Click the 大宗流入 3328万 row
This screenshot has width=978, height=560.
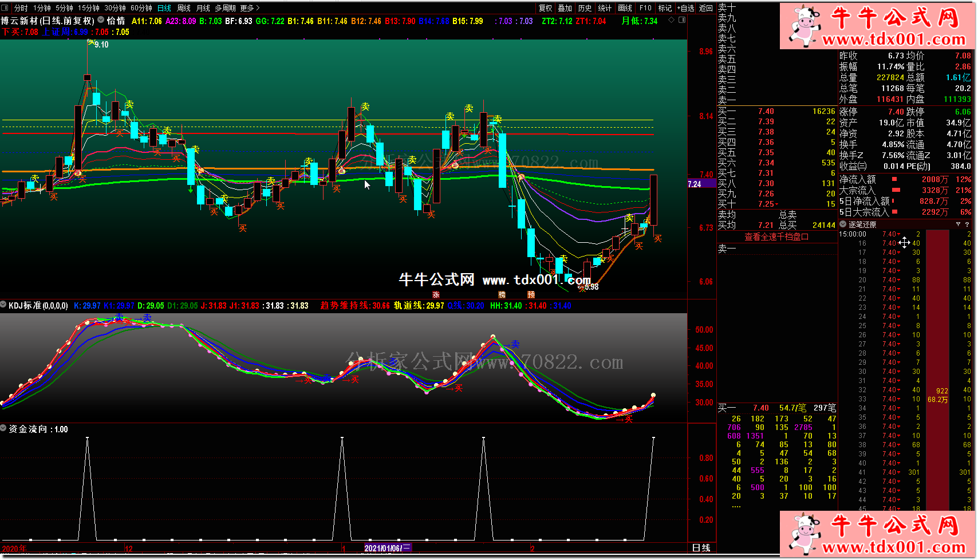tap(905, 190)
